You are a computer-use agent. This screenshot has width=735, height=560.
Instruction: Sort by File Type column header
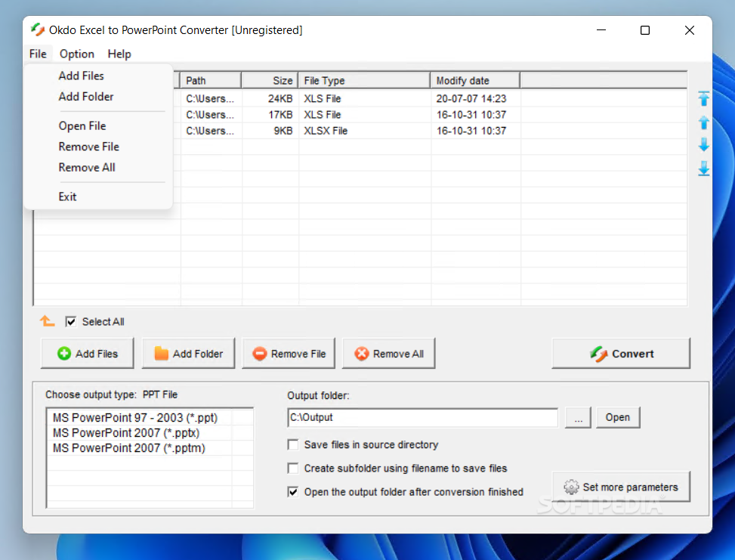[364, 81]
